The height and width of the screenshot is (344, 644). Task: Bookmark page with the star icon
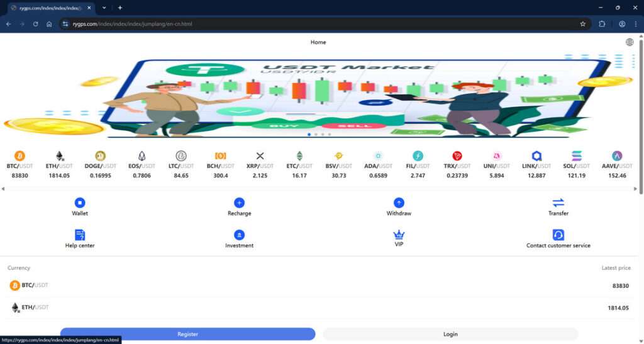click(582, 24)
